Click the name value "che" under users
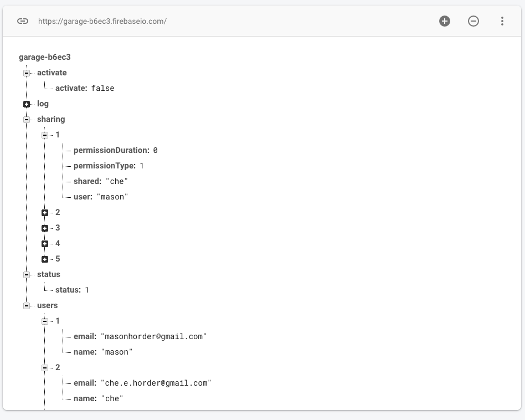This screenshot has width=525, height=420. pyautogui.click(x=112, y=398)
